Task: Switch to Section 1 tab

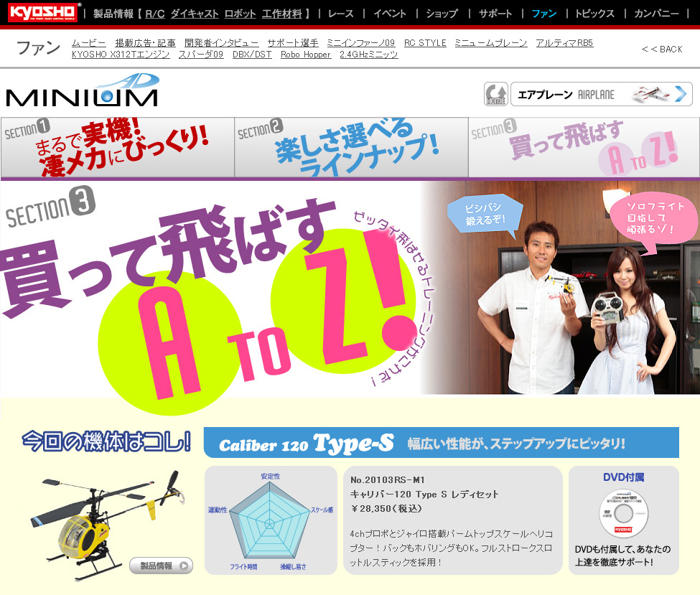Action: (x=118, y=147)
